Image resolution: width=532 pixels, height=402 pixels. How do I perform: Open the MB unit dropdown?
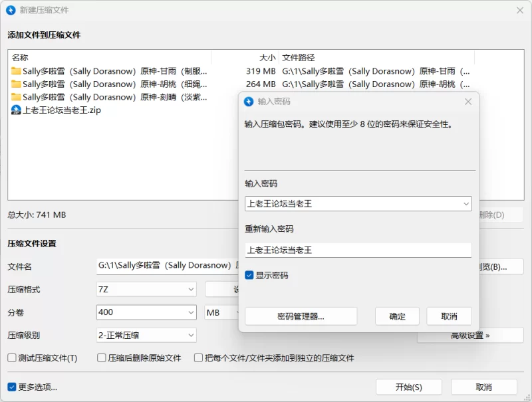[x=222, y=312]
